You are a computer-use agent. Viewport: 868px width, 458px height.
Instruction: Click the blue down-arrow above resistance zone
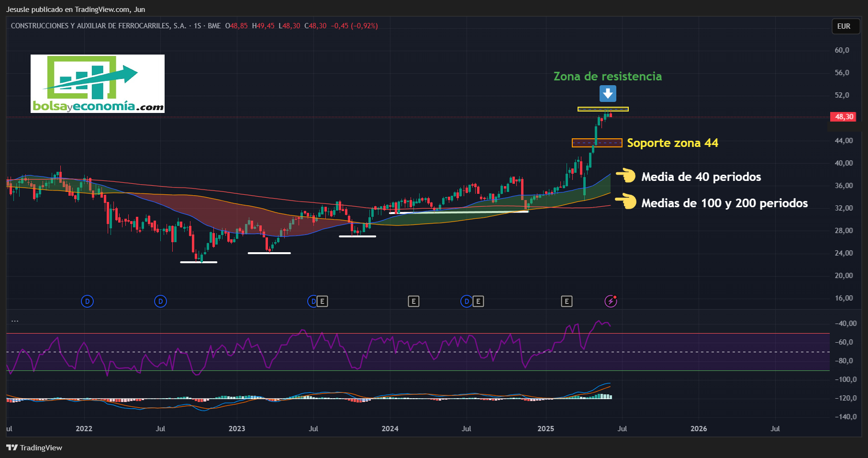[608, 93]
